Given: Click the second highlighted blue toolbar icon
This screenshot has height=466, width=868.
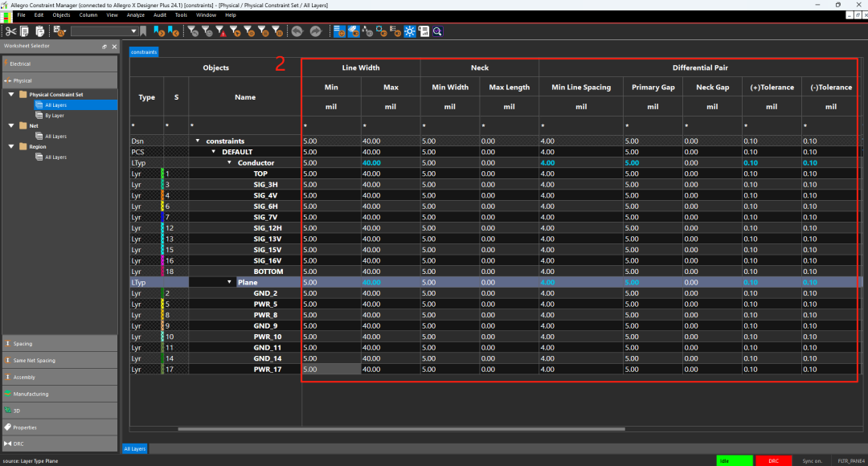Looking at the screenshot, I should (x=353, y=31).
